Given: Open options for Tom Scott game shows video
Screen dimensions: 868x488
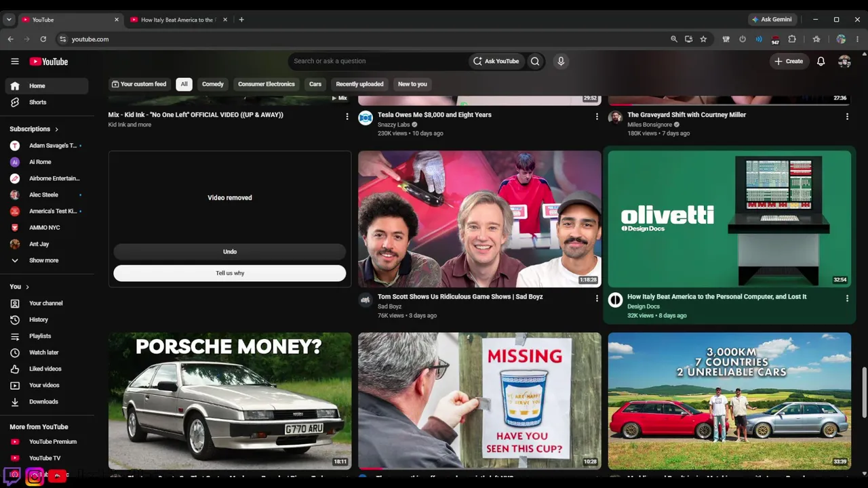Looking at the screenshot, I should pyautogui.click(x=597, y=298).
